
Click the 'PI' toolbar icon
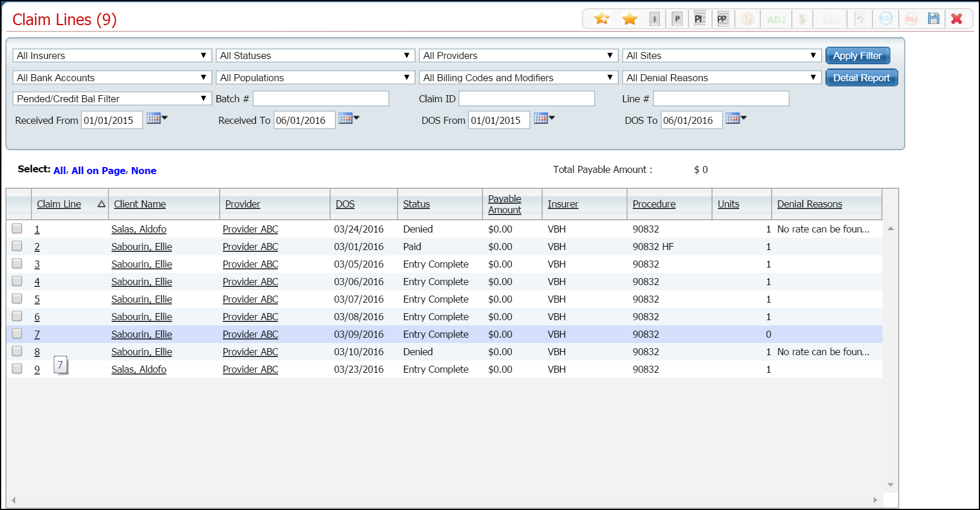click(699, 19)
